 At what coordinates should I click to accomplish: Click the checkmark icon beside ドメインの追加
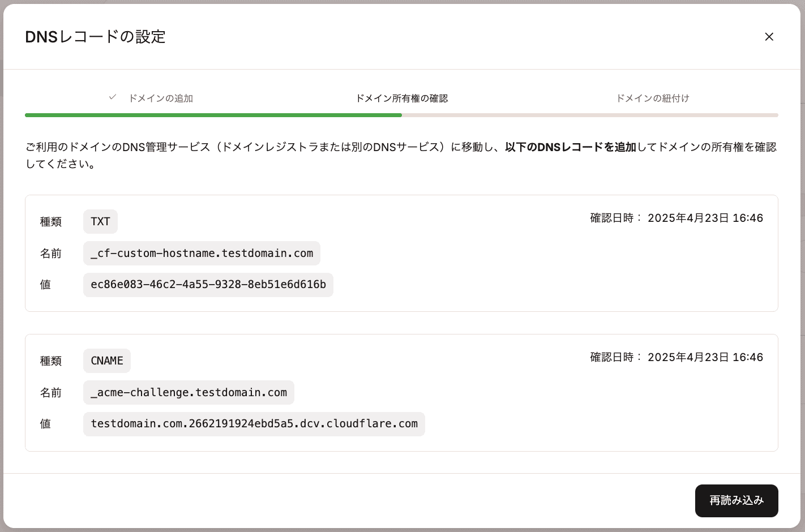click(113, 97)
